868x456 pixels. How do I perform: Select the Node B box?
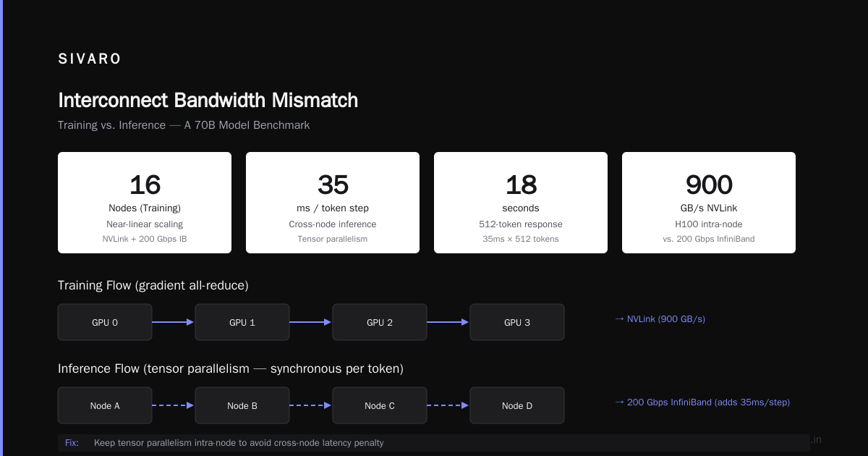click(x=242, y=405)
